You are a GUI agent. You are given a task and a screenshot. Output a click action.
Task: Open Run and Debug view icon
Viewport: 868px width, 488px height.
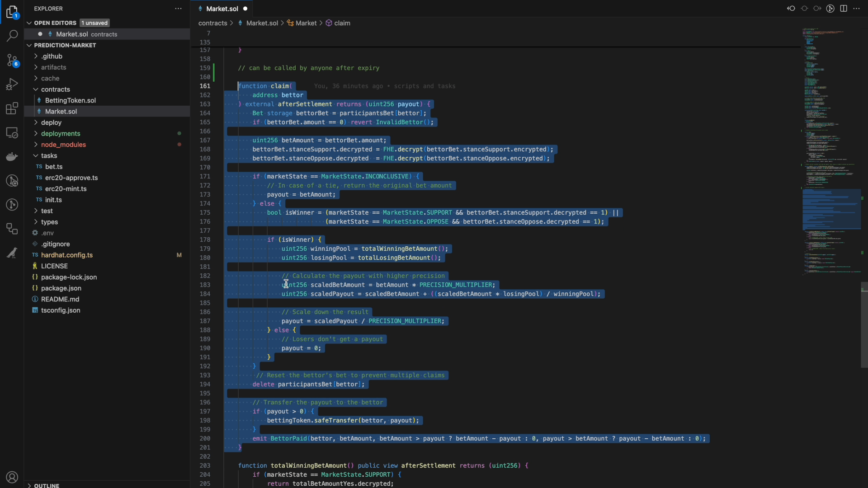(12, 84)
